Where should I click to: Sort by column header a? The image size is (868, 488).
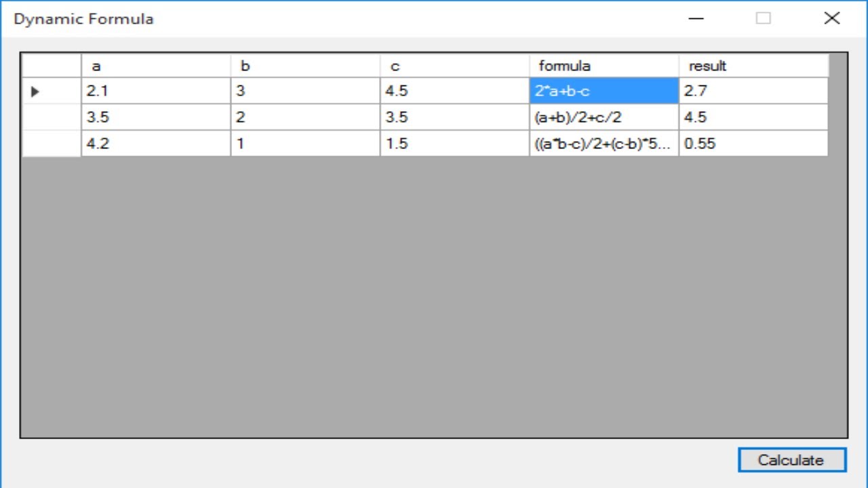pyautogui.click(x=156, y=66)
